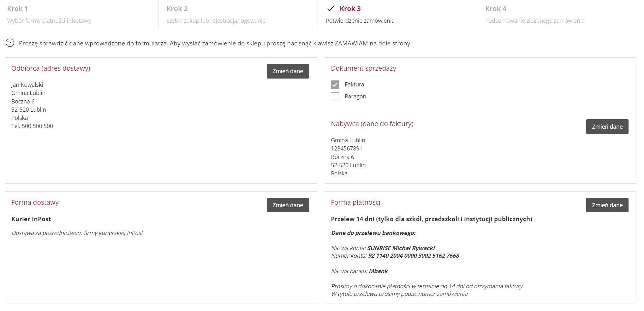The height and width of the screenshot is (311, 644).
Task: Click the Dokument sprzedaży heading
Action: point(363,68)
